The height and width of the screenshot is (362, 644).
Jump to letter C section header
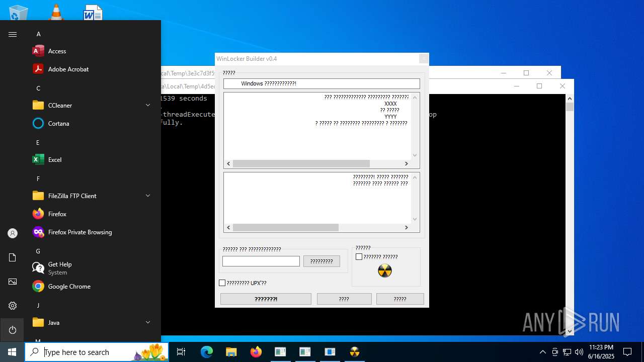click(38, 88)
